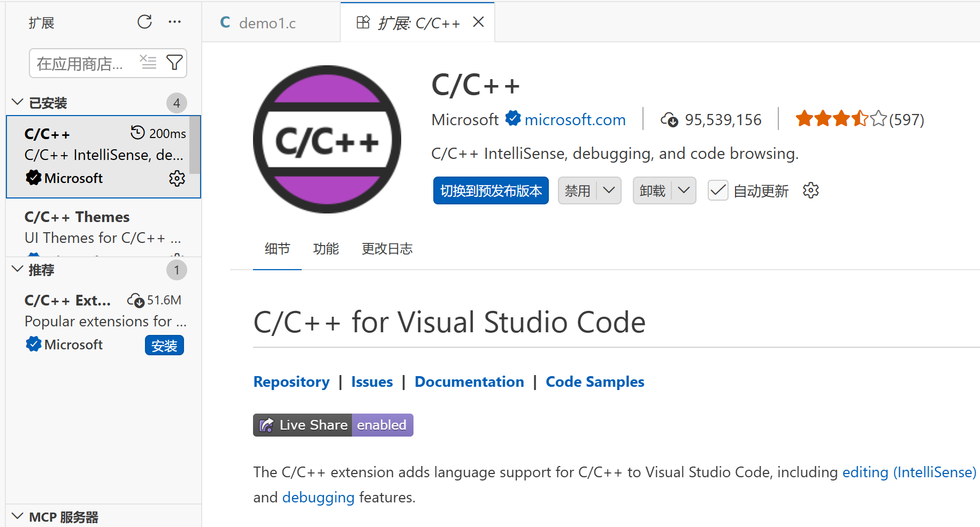Select the C/C++ extension tab

418,22
